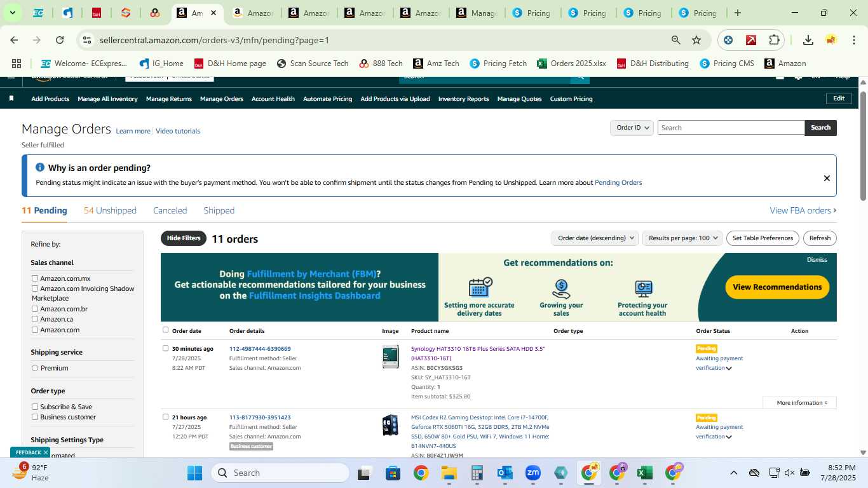Open the Order ID search type dropdown
Image resolution: width=868 pixels, height=488 pixels.
632,128
